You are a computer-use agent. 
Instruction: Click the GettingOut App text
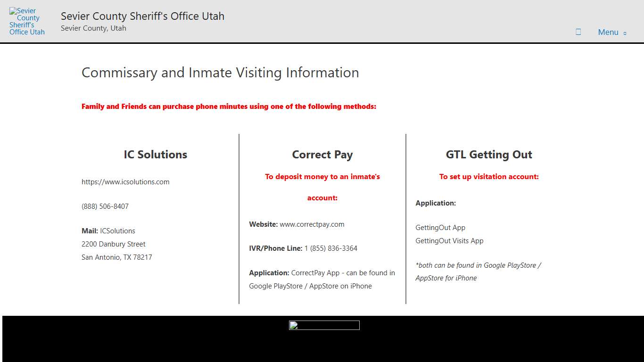(x=440, y=227)
